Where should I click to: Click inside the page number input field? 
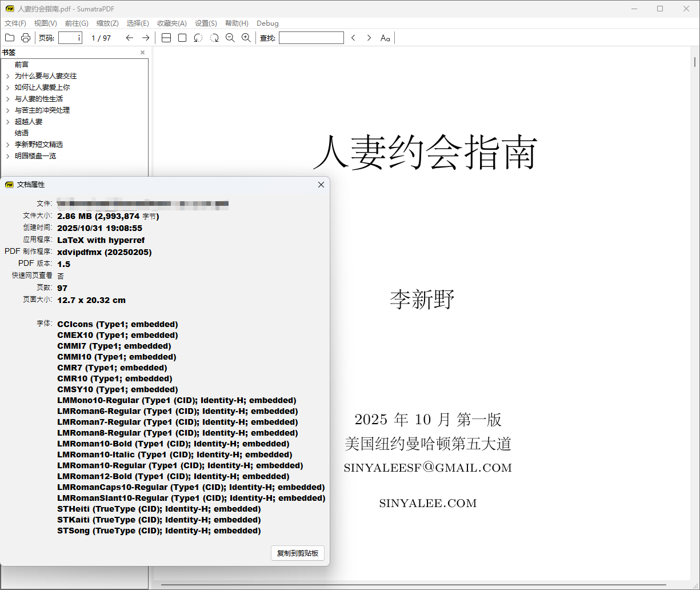70,38
